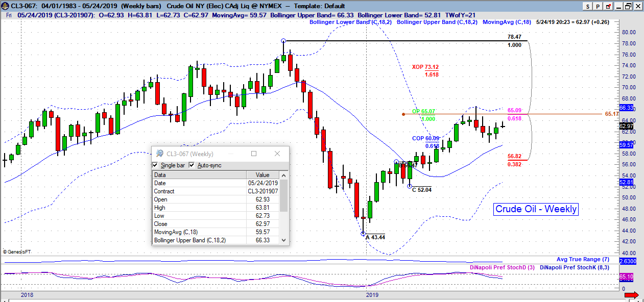Click the 59.57 moving average price tag
Screen dimensions: 644x302
[x=626, y=145]
